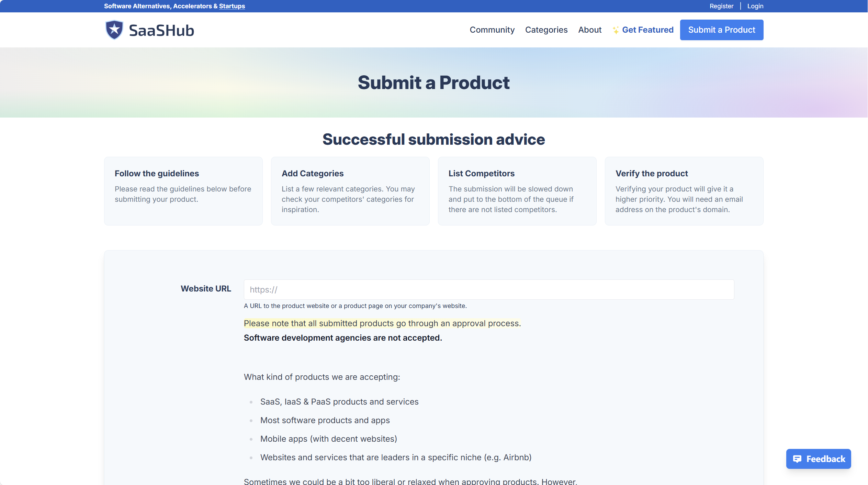Screen dimensions: 868x485
Task: Select the Verify the product card heading
Action: [652, 173]
